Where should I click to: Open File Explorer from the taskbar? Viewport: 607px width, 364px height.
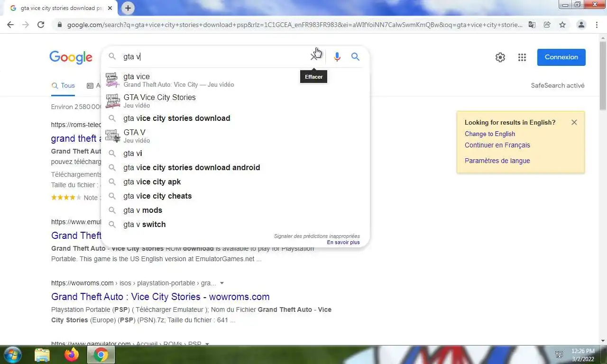(x=42, y=355)
